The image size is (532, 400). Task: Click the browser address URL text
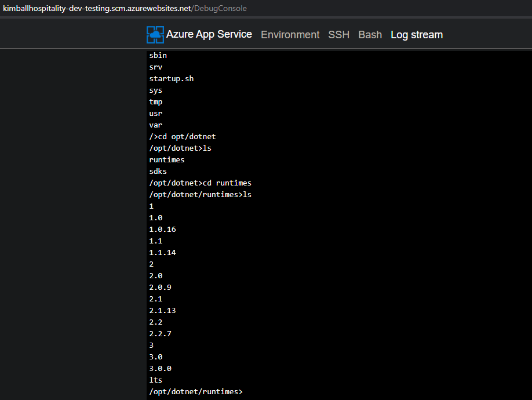[x=125, y=8]
